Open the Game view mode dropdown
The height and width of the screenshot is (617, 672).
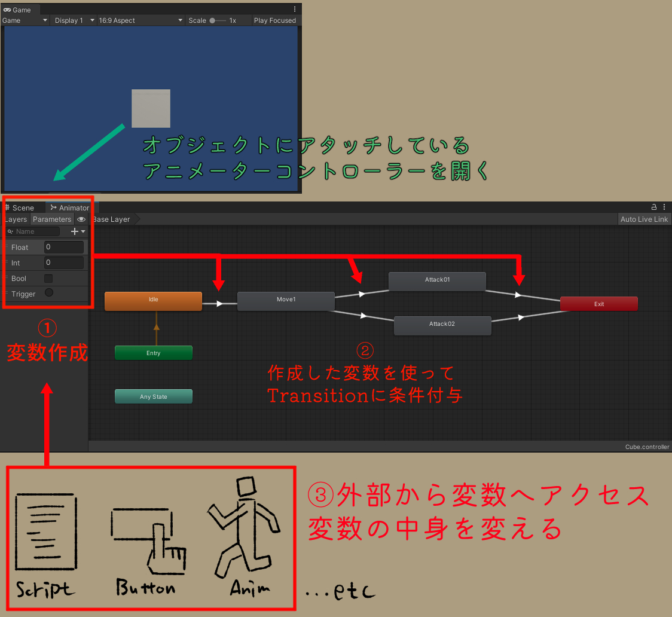pyautogui.click(x=24, y=20)
